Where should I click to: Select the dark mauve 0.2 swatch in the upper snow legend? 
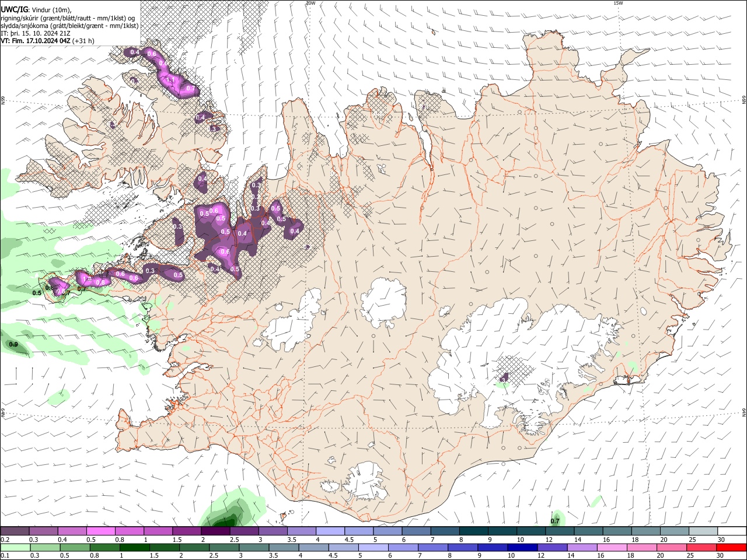(15, 531)
